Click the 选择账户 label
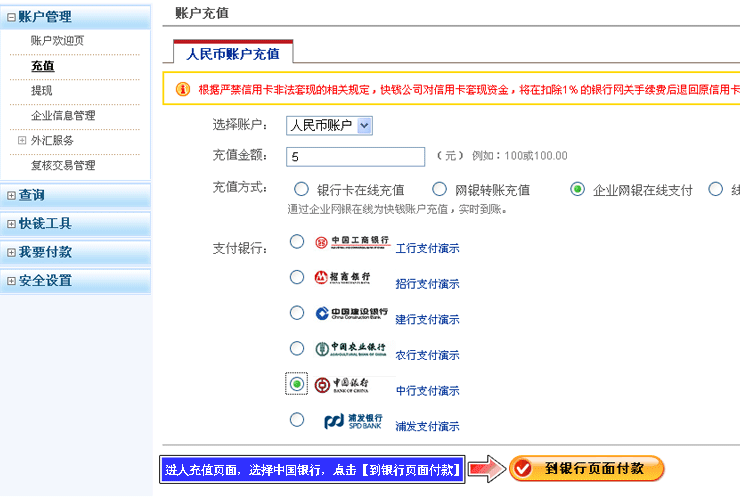Image resolution: width=740 pixels, height=500 pixels. click(x=240, y=125)
